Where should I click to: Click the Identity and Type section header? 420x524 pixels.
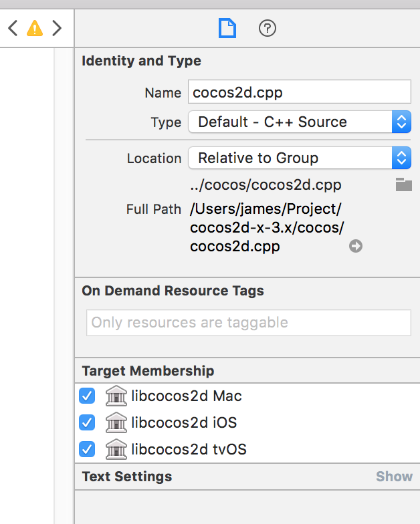pos(141,61)
